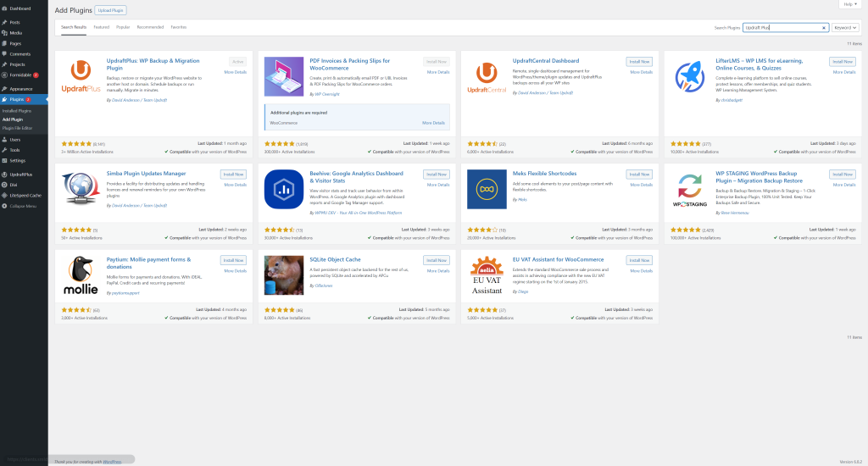Click the Upload Plugin button
The height and width of the screenshot is (466, 868).
(110, 10)
